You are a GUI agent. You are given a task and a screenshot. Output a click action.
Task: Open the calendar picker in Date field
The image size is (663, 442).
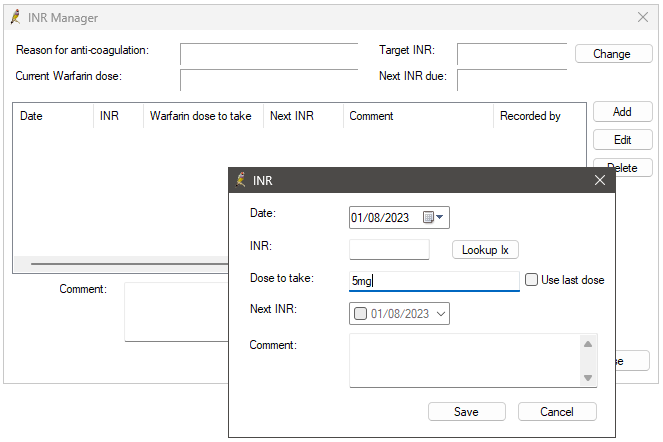433,217
